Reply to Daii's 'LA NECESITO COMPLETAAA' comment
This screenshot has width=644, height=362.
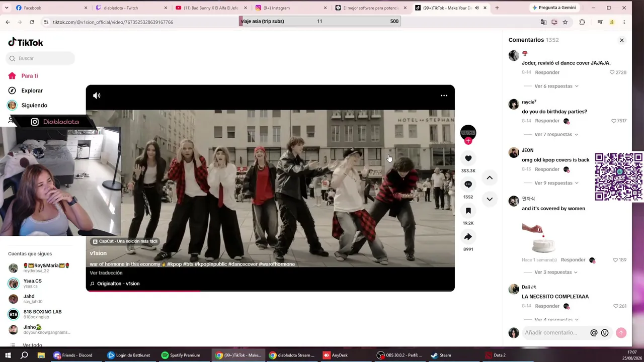(547, 306)
